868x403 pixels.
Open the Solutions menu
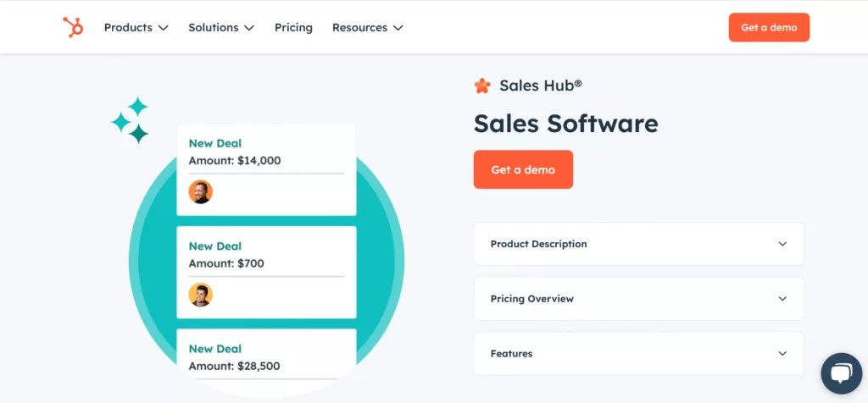tap(221, 28)
